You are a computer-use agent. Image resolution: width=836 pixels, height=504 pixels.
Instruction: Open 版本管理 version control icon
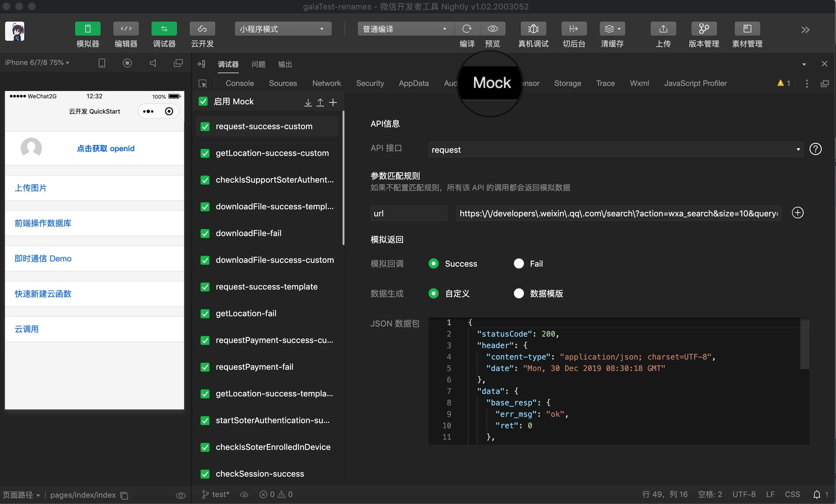click(704, 29)
